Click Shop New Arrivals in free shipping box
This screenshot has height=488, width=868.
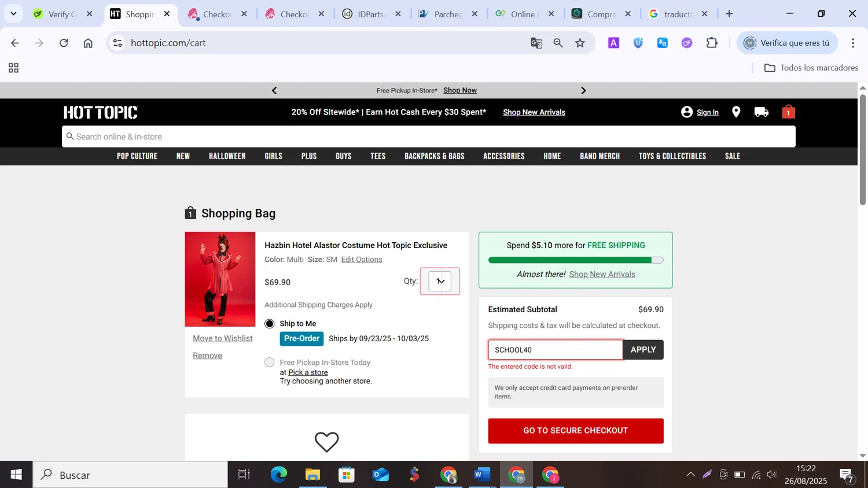pyautogui.click(x=602, y=274)
